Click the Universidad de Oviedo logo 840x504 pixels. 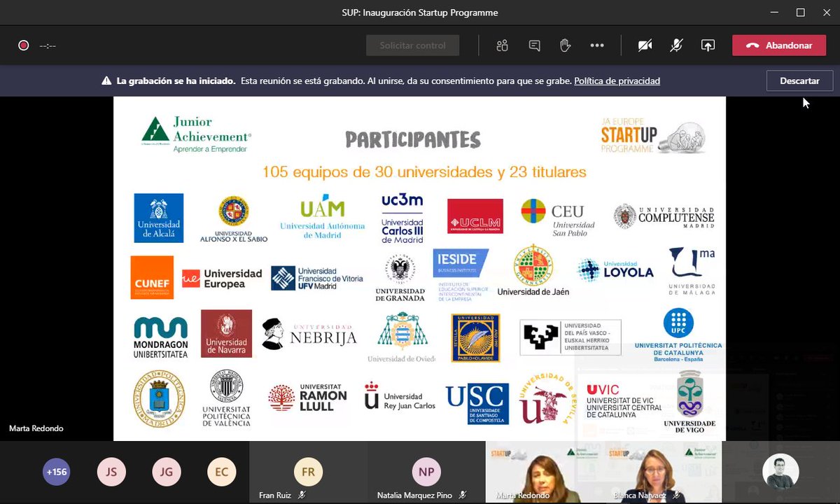click(401, 337)
